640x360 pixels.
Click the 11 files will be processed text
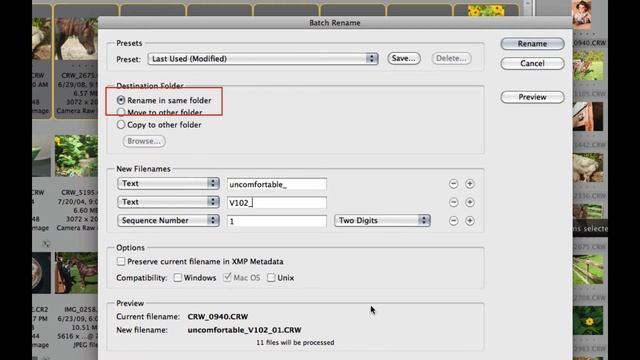tap(295, 342)
